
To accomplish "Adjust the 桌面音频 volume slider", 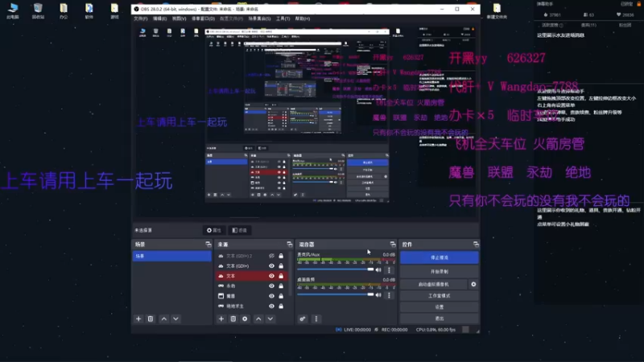I will pyautogui.click(x=336, y=294).
